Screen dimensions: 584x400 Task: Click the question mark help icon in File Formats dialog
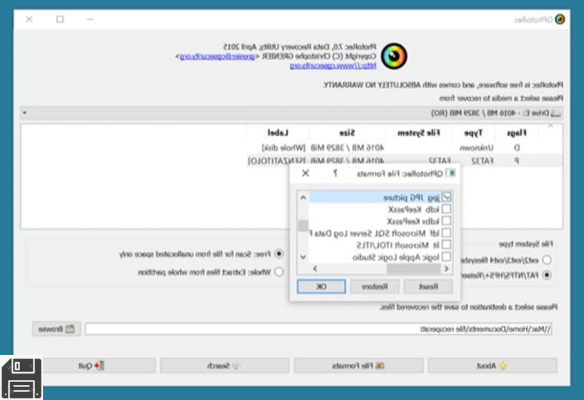(x=335, y=173)
